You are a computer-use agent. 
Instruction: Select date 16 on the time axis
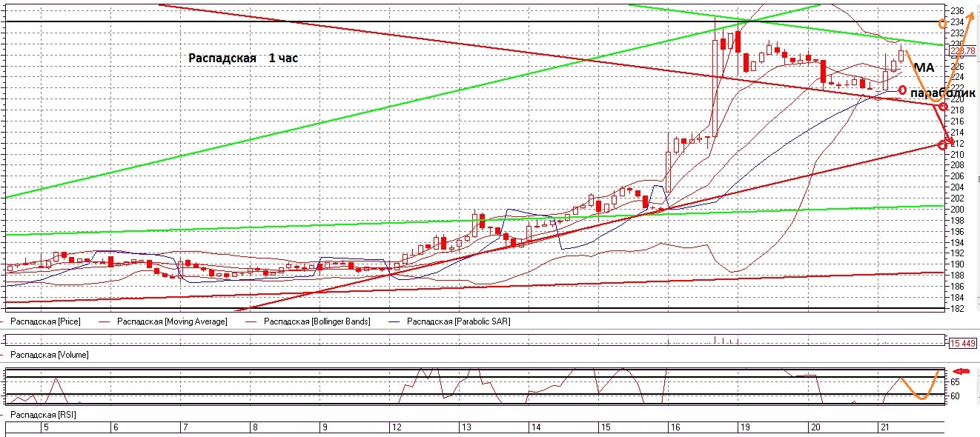pyautogui.click(x=675, y=427)
